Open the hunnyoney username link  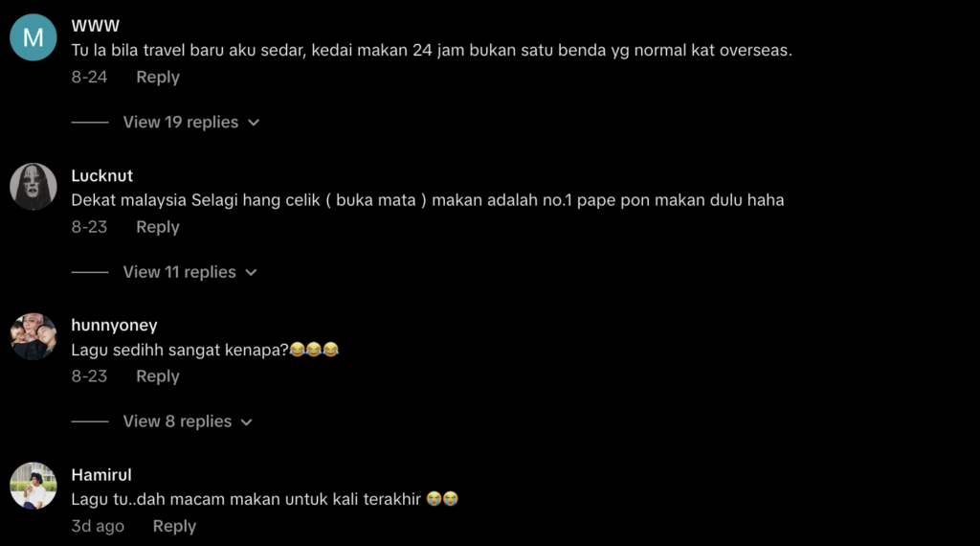[115, 326]
